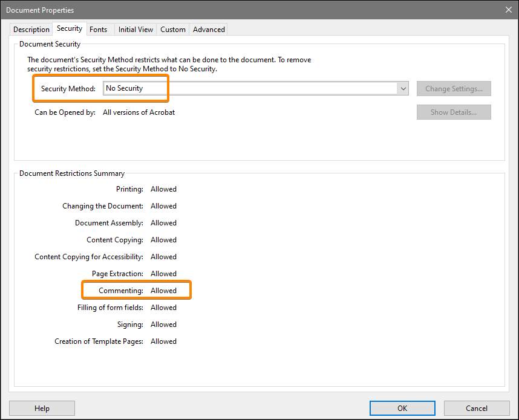This screenshot has width=519, height=420.
Task: Confirm with the OK button
Action: (402, 408)
